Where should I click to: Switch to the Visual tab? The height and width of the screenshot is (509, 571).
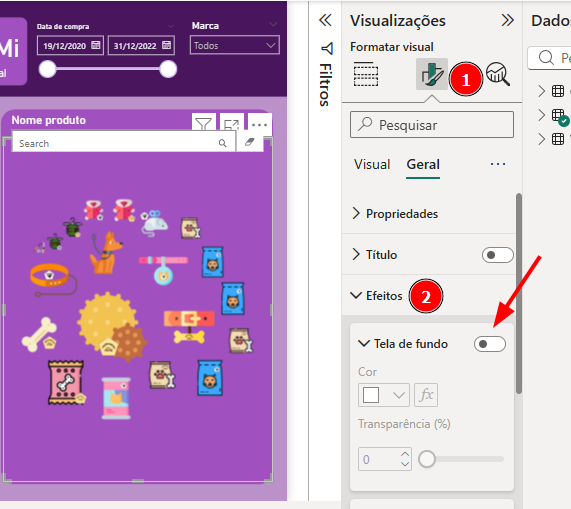point(372,164)
